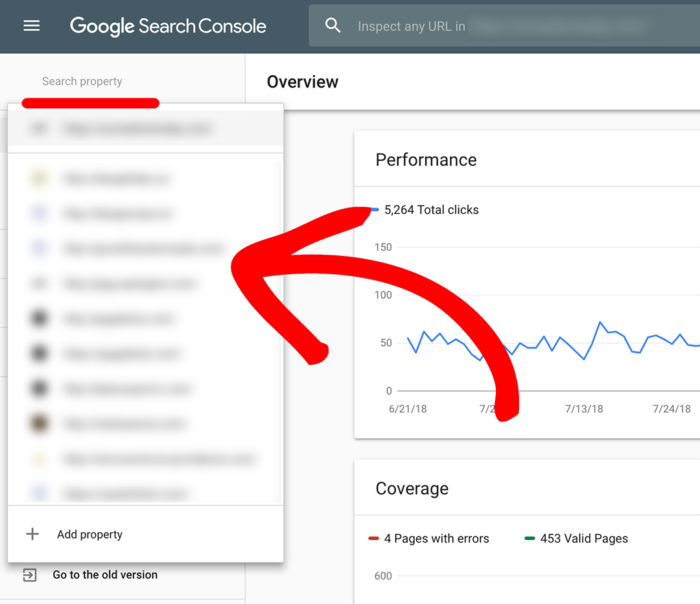This screenshot has width=700, height=604.
Task: Click the brown site favicon in the property list
Action: tap(39, 423)
